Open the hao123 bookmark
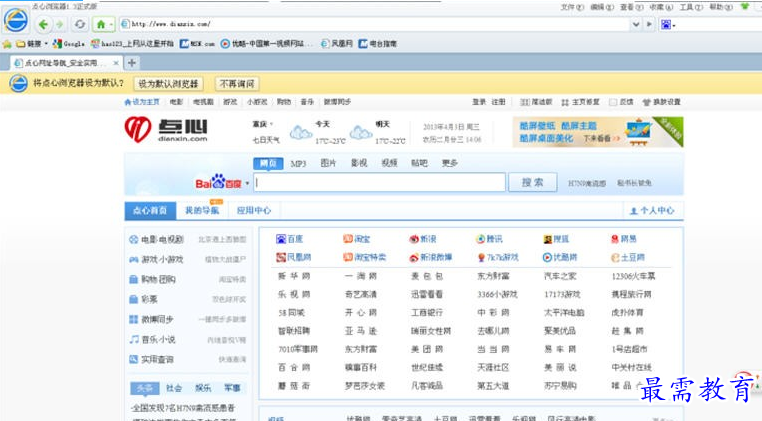 (132, 44)
